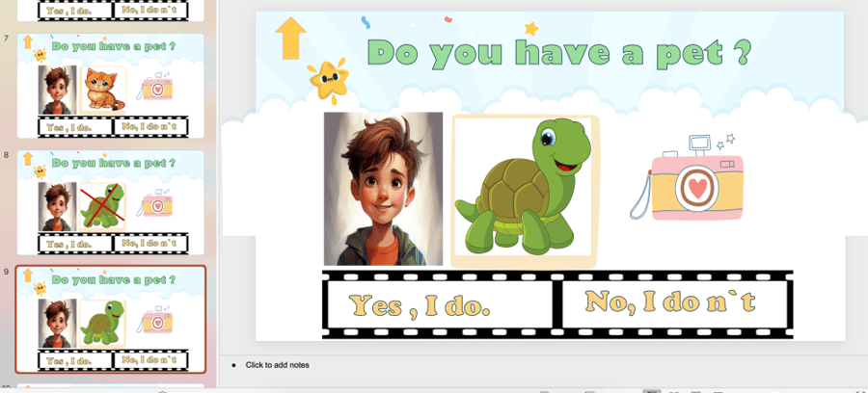Viewport: 868px width, 393px height.
Task: Click the camera in slide 9 thumbnail
Action: [154, 321]
